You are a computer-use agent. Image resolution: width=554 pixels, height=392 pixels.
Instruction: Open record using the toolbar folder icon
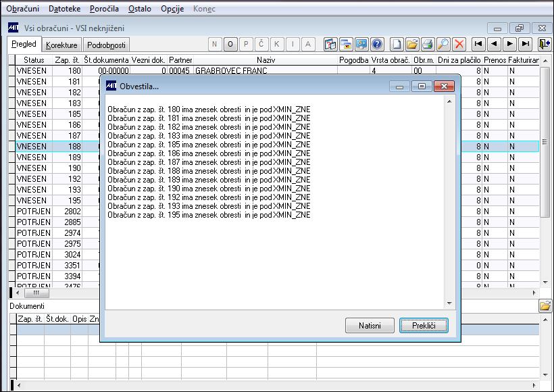tap(412, 44)
